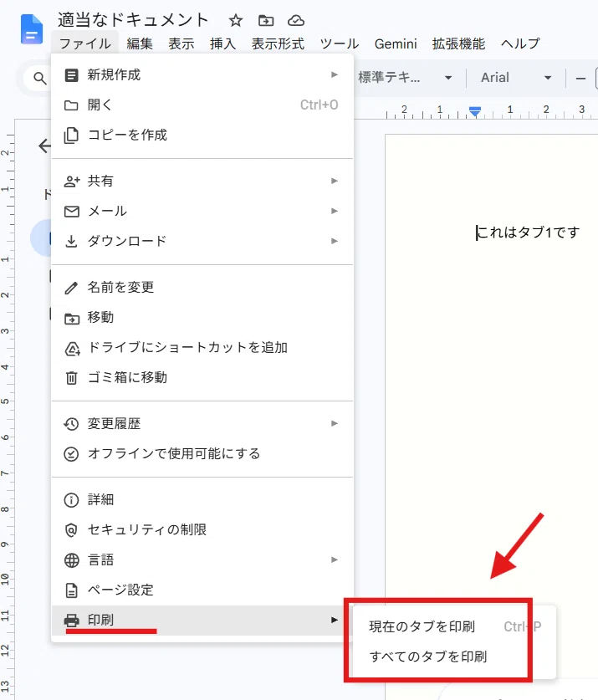The width and height of the screenshot is (598, 700).
Task: Open the Arial font dropdown
Action: point(516,78)
